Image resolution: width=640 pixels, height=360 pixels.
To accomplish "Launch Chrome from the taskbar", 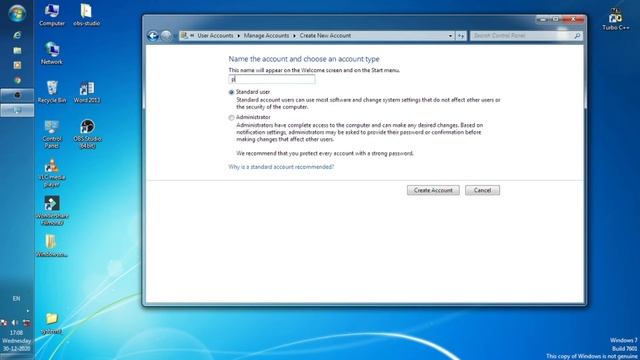I will 17,80.
